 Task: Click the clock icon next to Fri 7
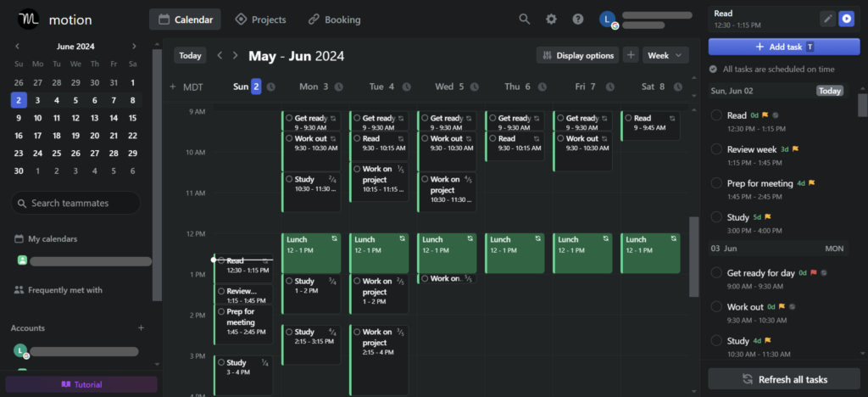click(x=609, y=87)
